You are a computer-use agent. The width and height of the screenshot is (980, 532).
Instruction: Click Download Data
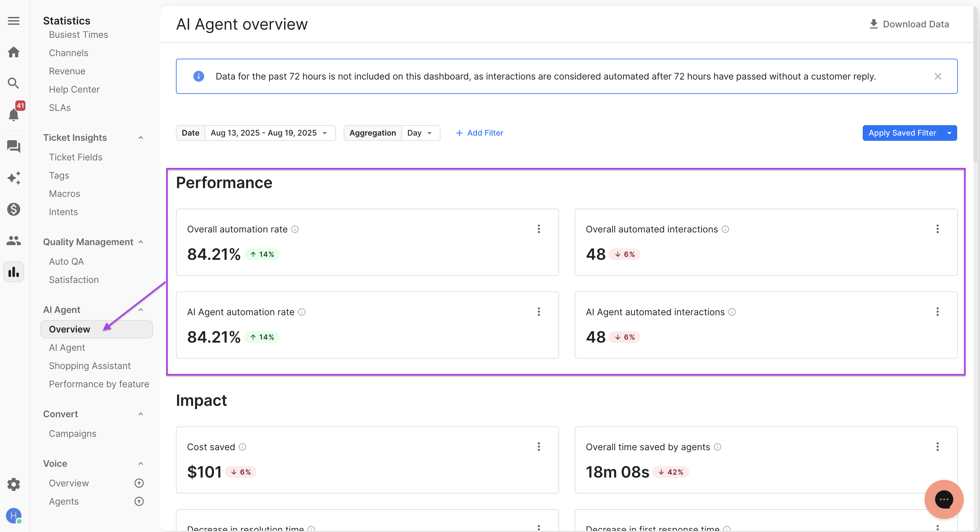[909, 24]
